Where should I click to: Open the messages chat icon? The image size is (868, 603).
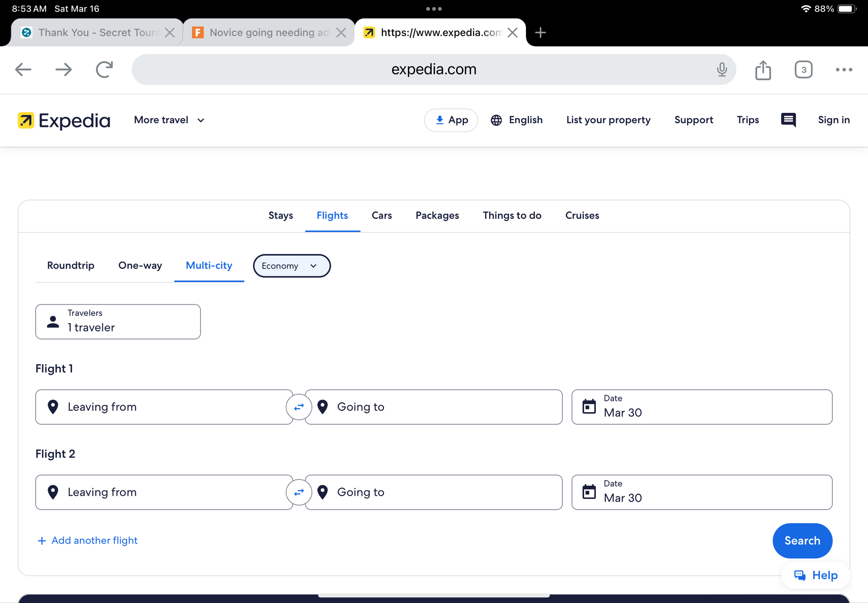tap(788, 120)
